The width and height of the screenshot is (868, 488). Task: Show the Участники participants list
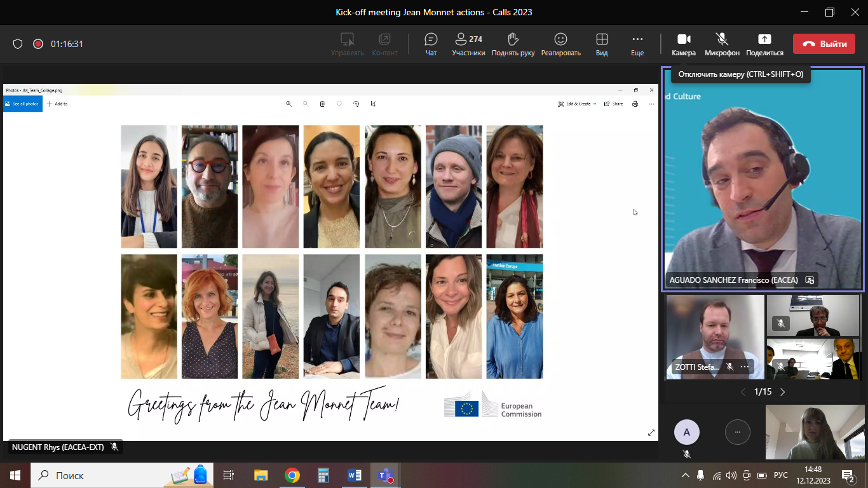coord(468,44)
